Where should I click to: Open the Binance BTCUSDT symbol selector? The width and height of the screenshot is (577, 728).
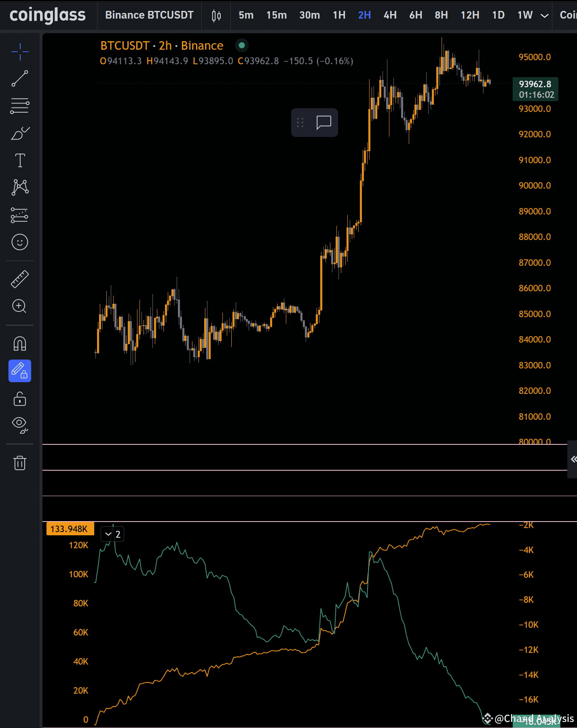click(149, 15)
